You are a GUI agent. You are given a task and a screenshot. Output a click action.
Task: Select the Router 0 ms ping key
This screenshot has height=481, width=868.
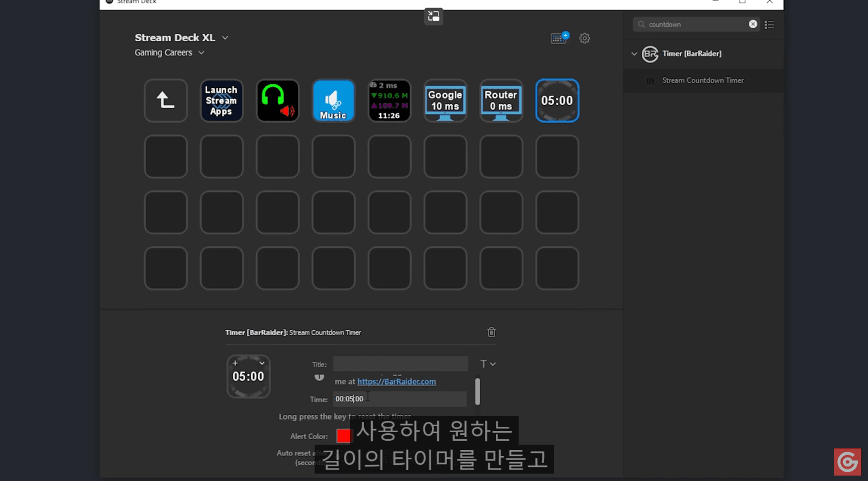point(501,100)
